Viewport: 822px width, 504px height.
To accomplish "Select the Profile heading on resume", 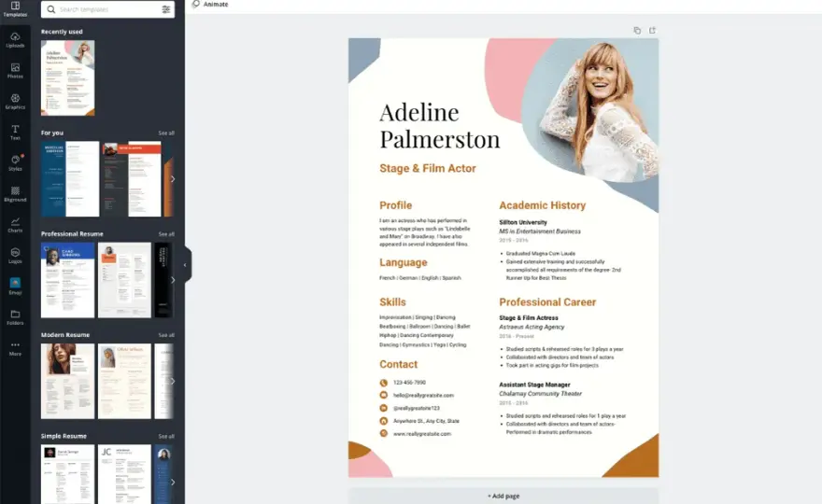I will point(396,205).
